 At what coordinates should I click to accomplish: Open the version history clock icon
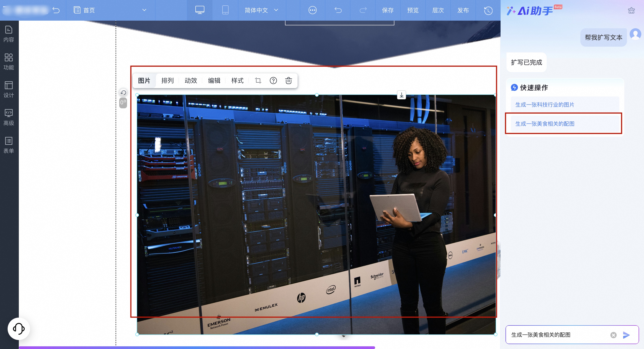point(488,10)
